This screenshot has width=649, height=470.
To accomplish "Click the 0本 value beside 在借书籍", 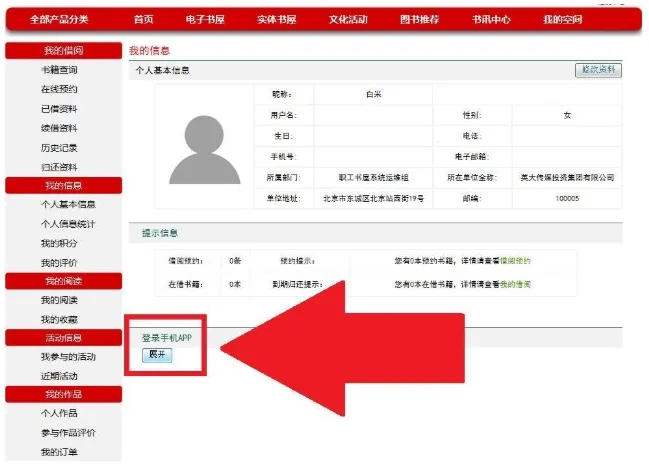I will [x=235, y=284].
